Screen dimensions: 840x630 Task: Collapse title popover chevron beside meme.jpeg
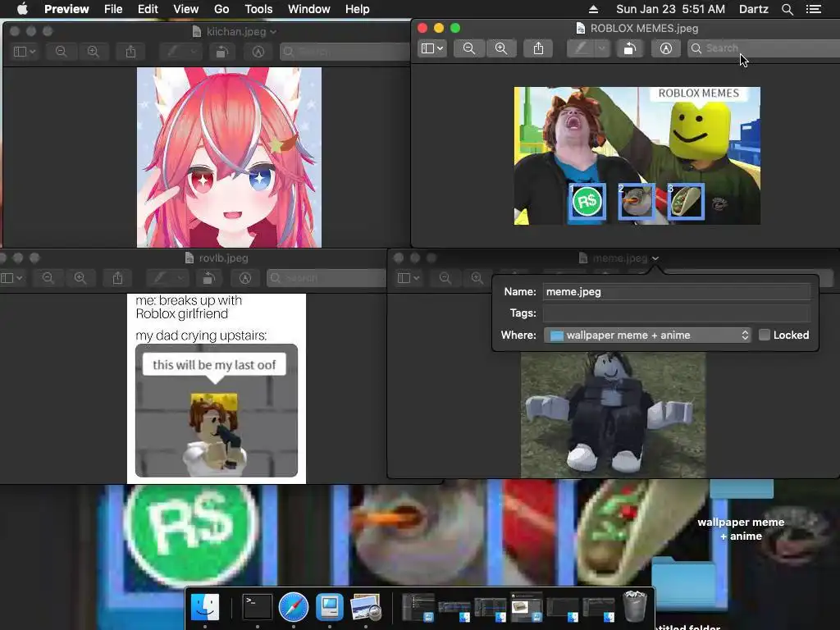pyautogui.click(x=655, y=258)
